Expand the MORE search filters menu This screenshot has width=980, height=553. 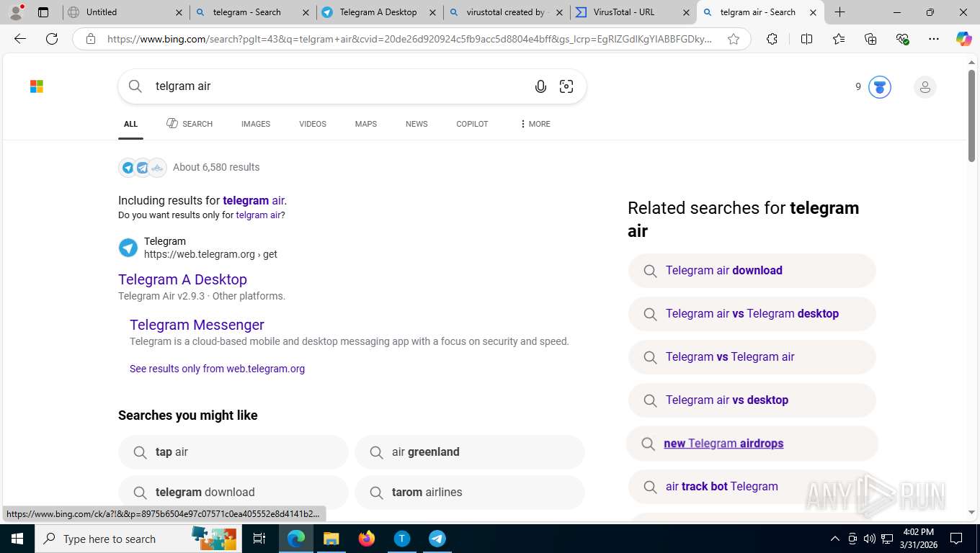point(535,124)
